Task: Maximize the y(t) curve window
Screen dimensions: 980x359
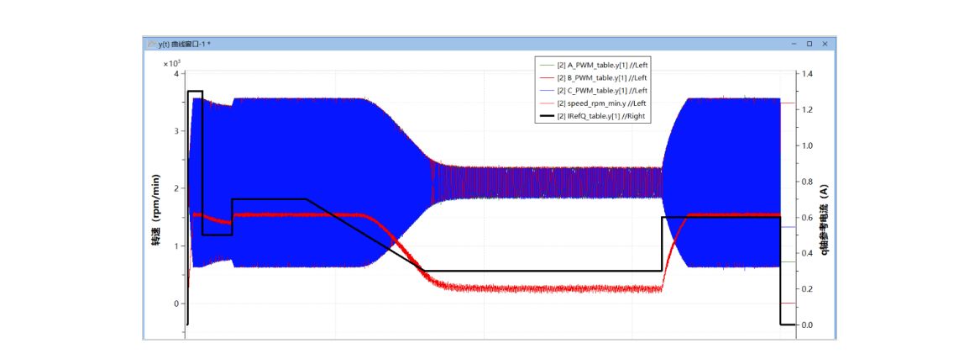Action: (x=810, y=44)
